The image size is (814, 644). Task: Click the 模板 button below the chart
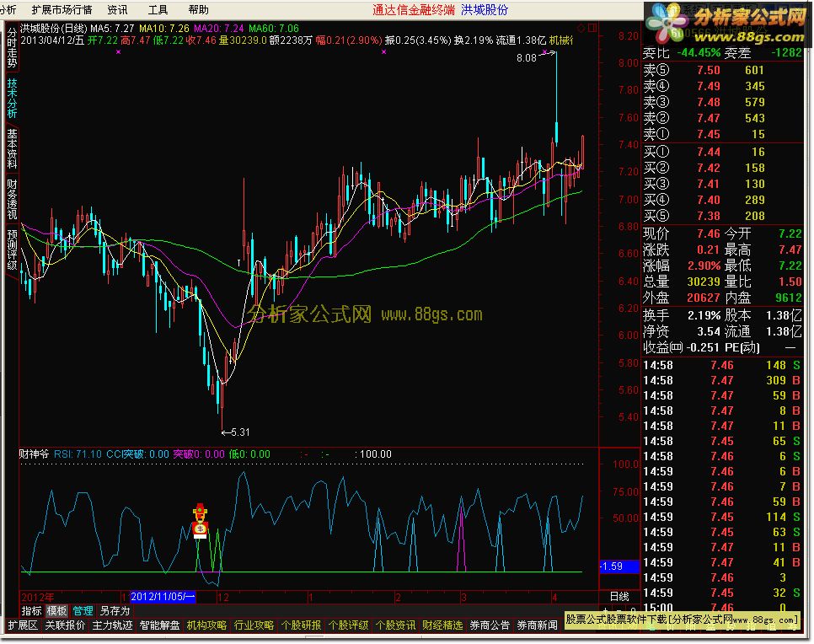pyautogui.click(x=56, y=611)
